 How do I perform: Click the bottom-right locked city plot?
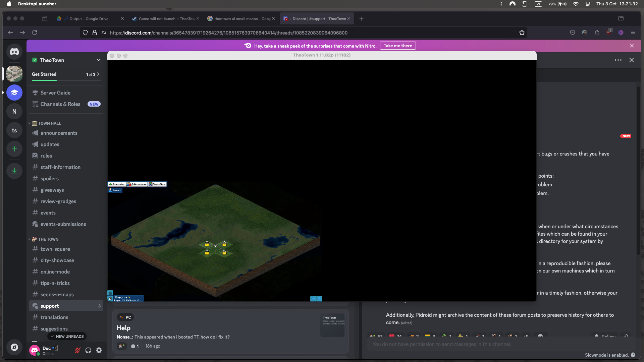point(224,252)
